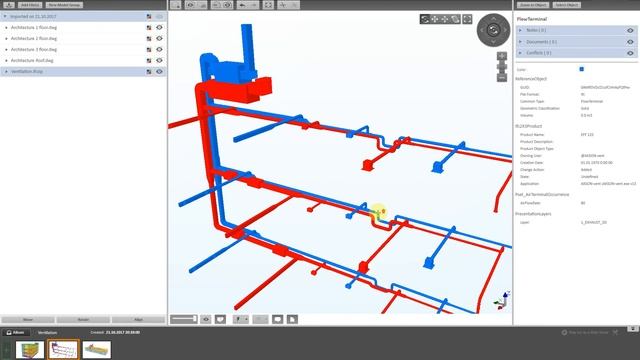This screenshot has width=640, height=360.
Task: Click the center reset button of the navigation wheel
Action: [x=493, y=30]
